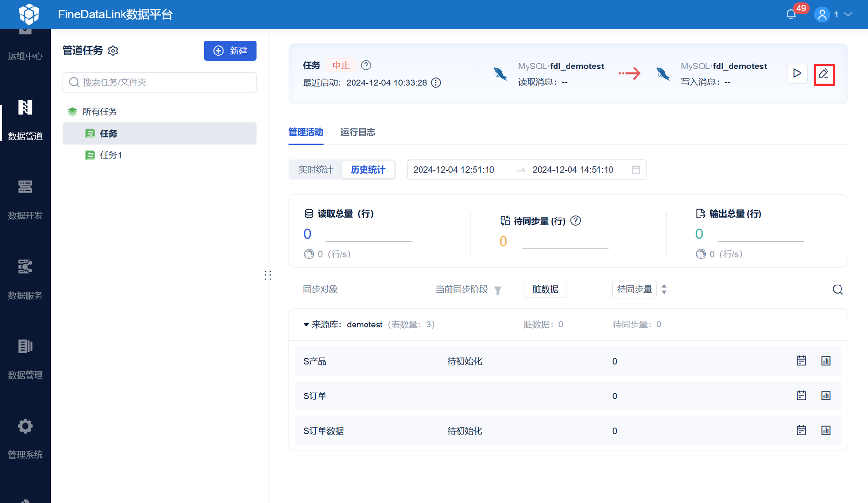Click the 待同步量 sort button
The image size is (868, 503).
pos(634,289)
